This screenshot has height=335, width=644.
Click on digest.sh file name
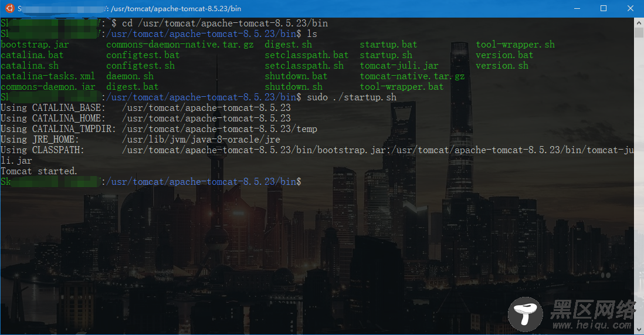pyautogui.click(x=289, y=45)
